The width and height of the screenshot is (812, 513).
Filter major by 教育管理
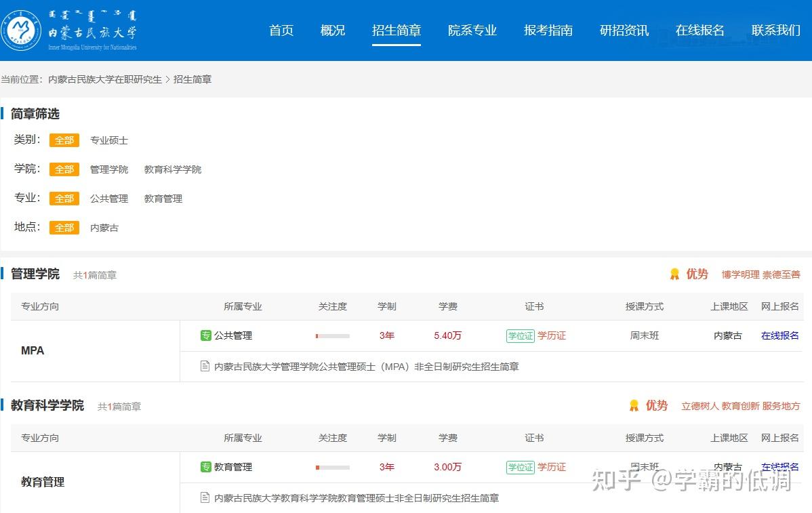click(163, 199)
